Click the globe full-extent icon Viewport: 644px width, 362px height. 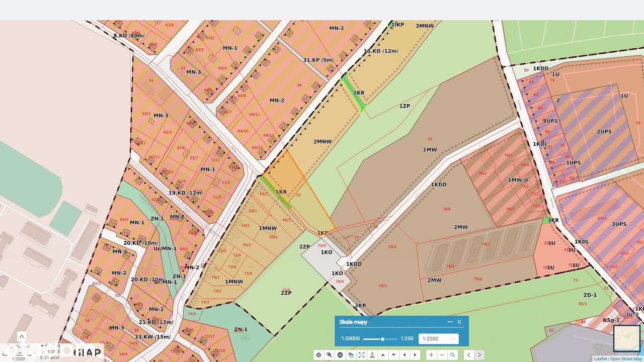[340, 354]
